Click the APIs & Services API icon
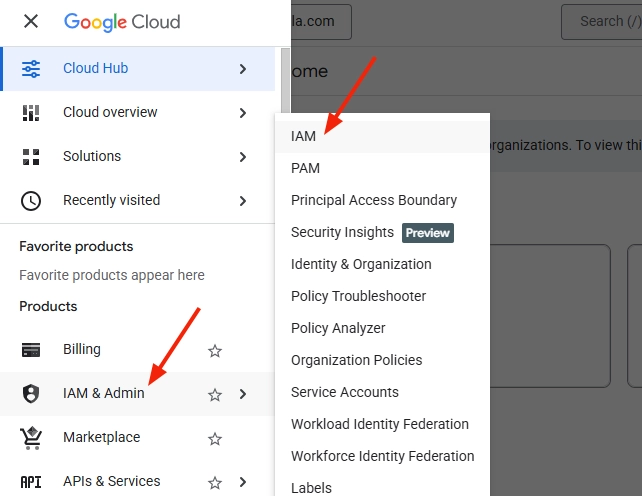Image resolution: width=642 pixels, height=496 pixels. tap(31, 482)
